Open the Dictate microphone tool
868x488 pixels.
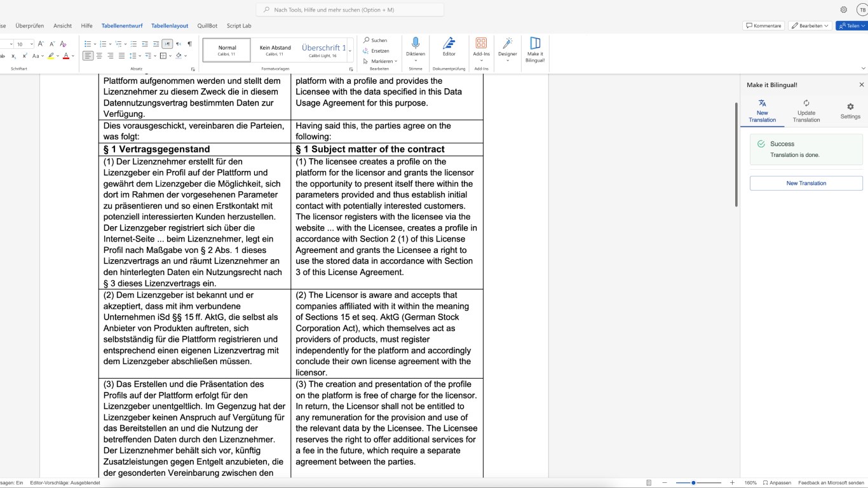click(416, 48)
